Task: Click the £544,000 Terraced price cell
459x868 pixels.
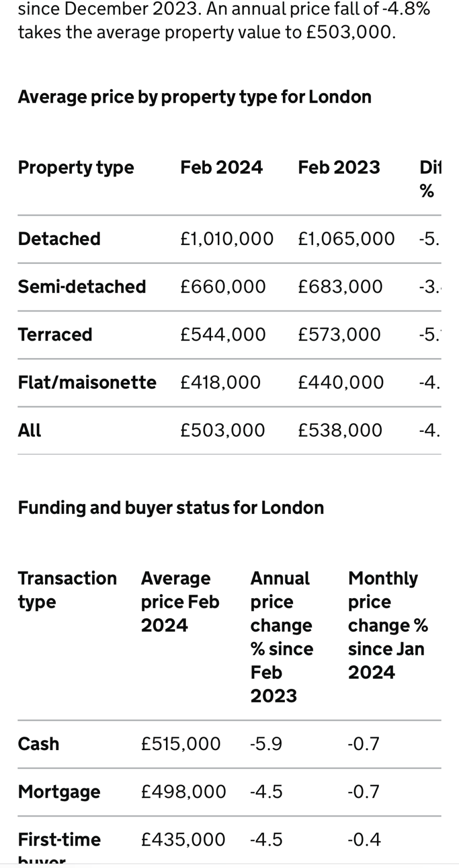Action: 223,335
